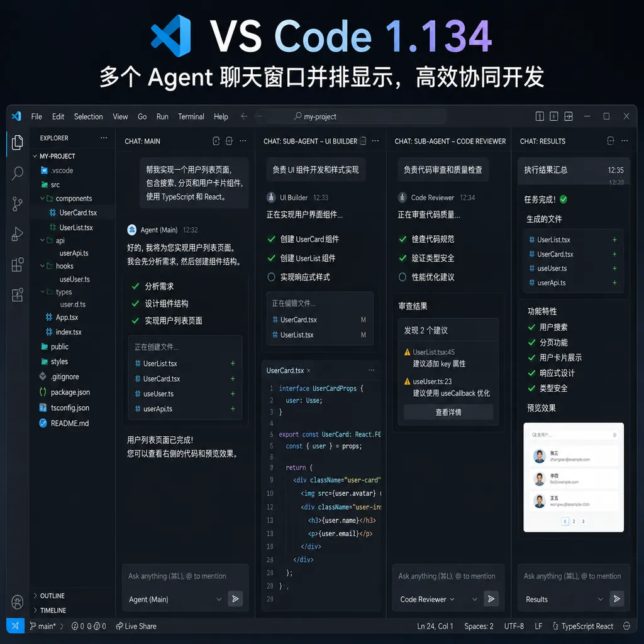This screenshot has height=644, width=644.
Task: Click chat history icon in CHAT: MAIN header
Action: coord(229,141)
